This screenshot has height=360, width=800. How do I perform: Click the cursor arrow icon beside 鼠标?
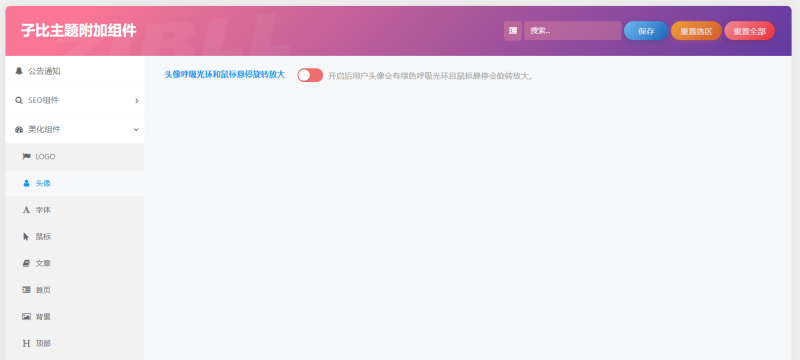click(27, 237)
